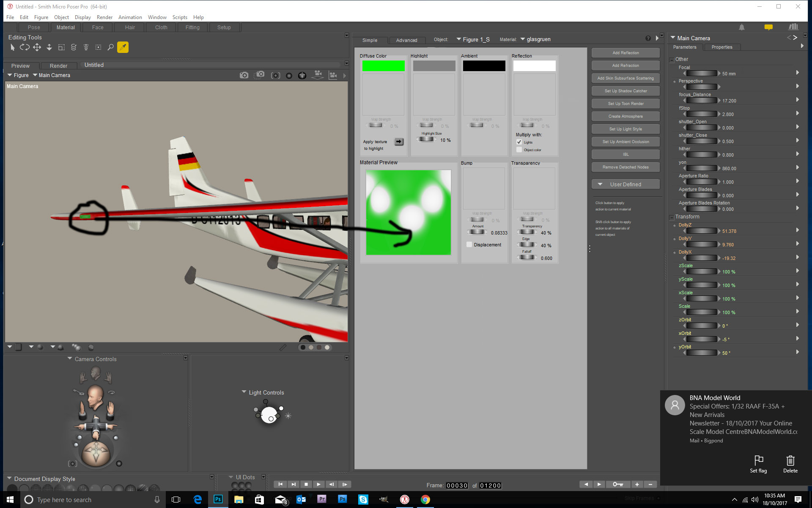
Task: Open the Render menu
Action: (x=104, y=17)
